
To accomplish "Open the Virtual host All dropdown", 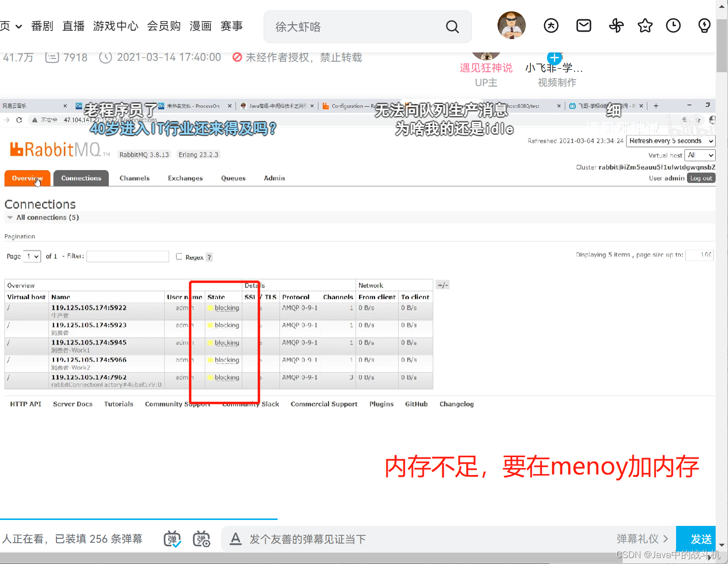I will click(x=700, y=155).
